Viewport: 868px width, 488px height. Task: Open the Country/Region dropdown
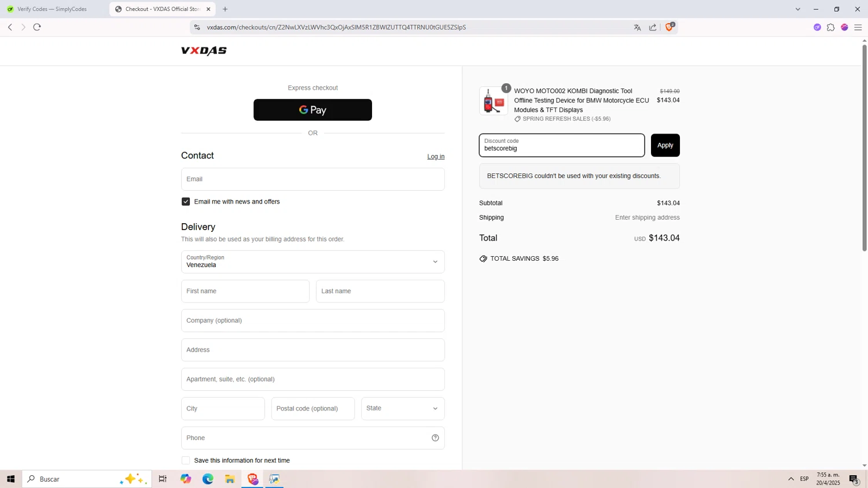pyautogui.click(x=312, y=262)
